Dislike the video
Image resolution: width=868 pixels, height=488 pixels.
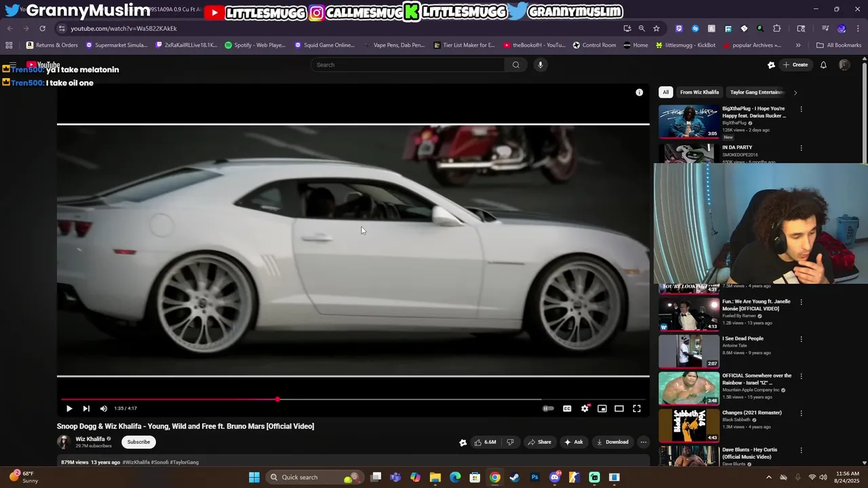510,442
